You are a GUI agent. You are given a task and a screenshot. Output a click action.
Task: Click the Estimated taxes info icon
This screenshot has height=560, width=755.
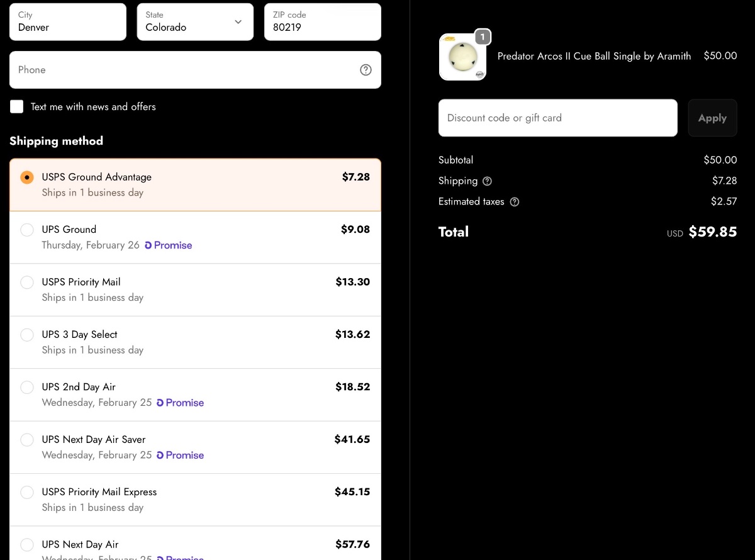coord(515,202)
